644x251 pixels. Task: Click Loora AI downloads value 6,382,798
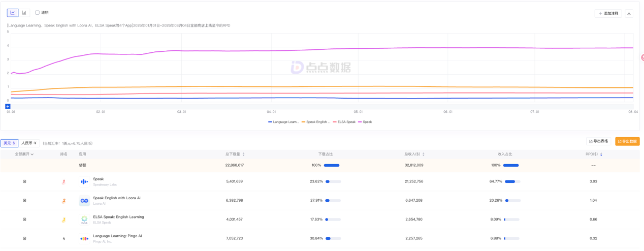[x=234, y=201]
